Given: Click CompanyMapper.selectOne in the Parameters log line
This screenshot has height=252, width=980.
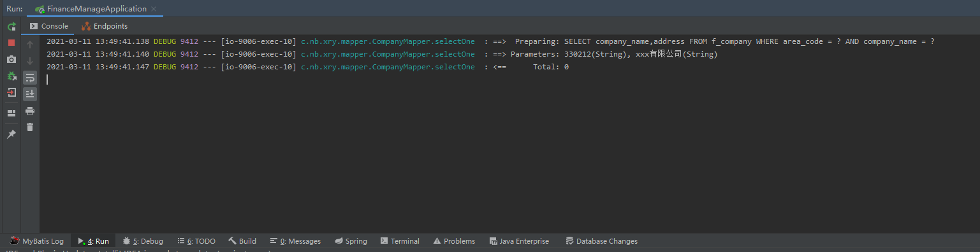Looking at the screenshot, I should point(423,54).
